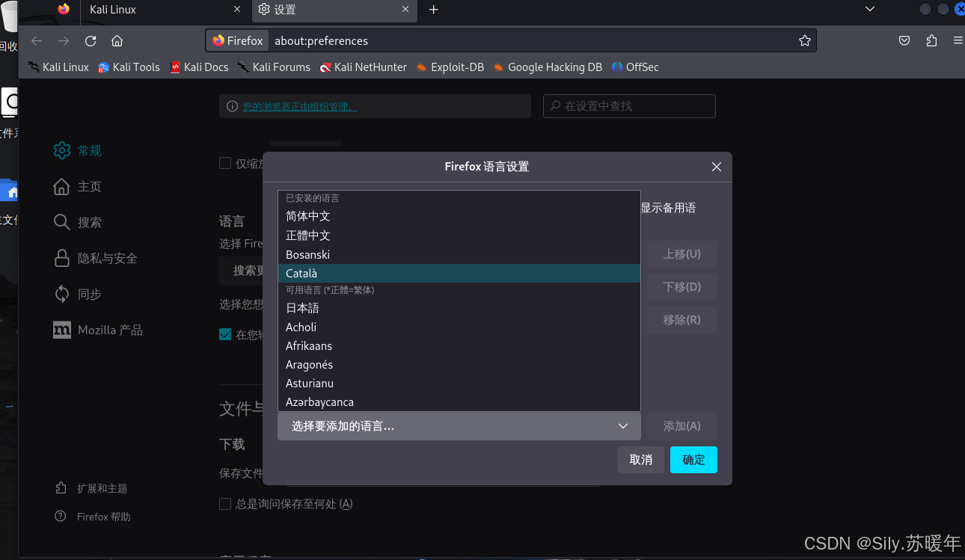Open the Google Hacking DB bookmark
The image size is (965, 560).
[x=548, y=67]
